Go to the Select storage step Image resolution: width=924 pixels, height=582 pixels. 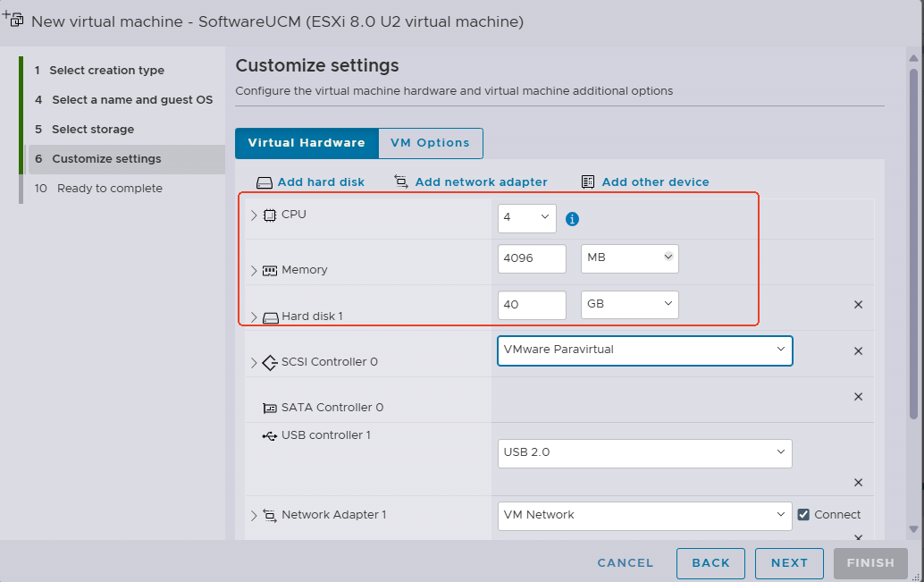(x=93, y=129)
